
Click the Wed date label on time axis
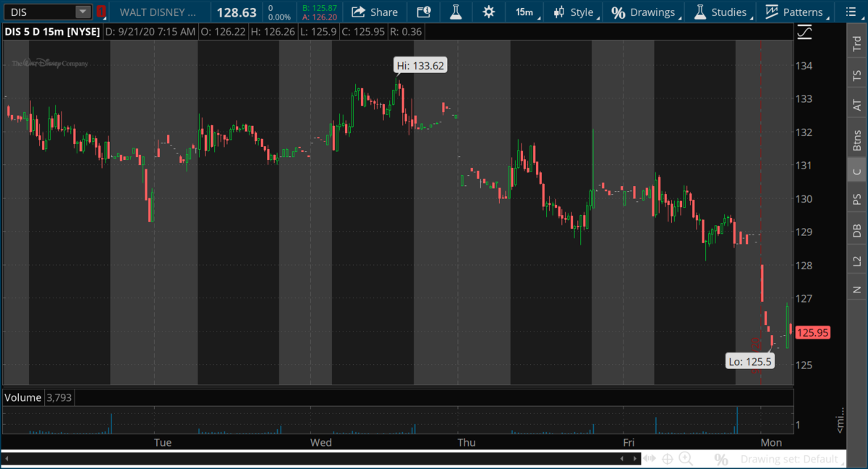(321, 442)
